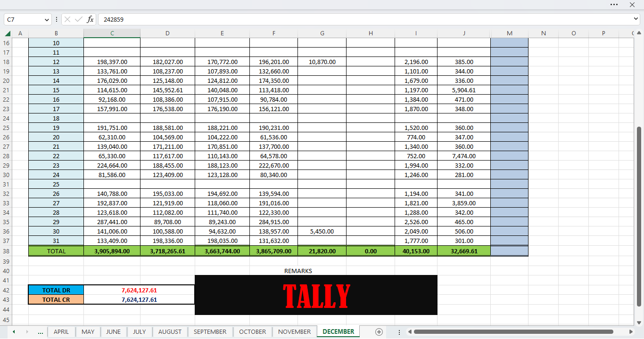Viewport: 644px width, 339px height.
Task: Switch to the AUGUST sheet tab
Action: click(x=170, y=332)
